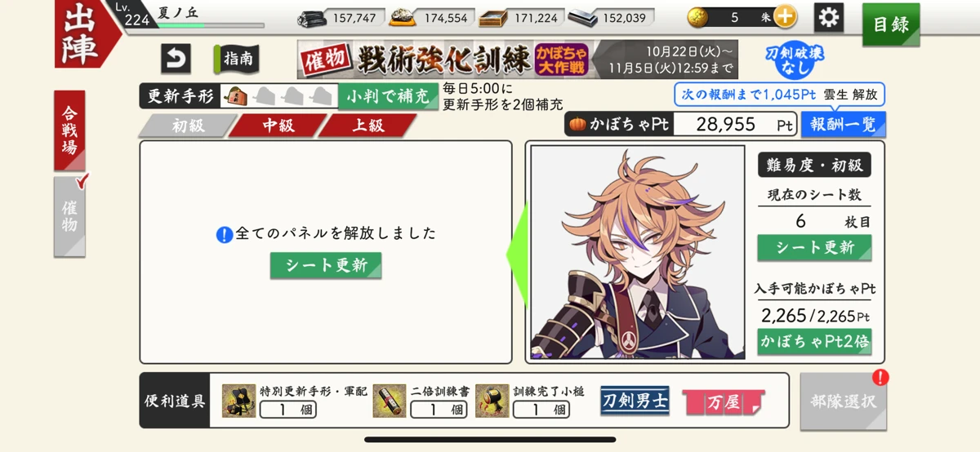This screenshot has width=980, height=452.
Task: Select the 二倍訓練書 scroll item icon
Action: tap(390, 401)
